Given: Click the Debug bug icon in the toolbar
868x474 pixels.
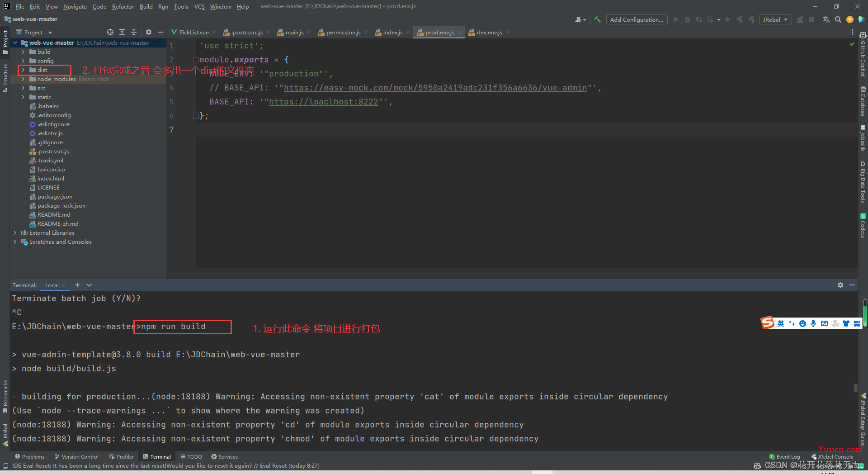Looking at the screenshot, I should tap(687, 19).
